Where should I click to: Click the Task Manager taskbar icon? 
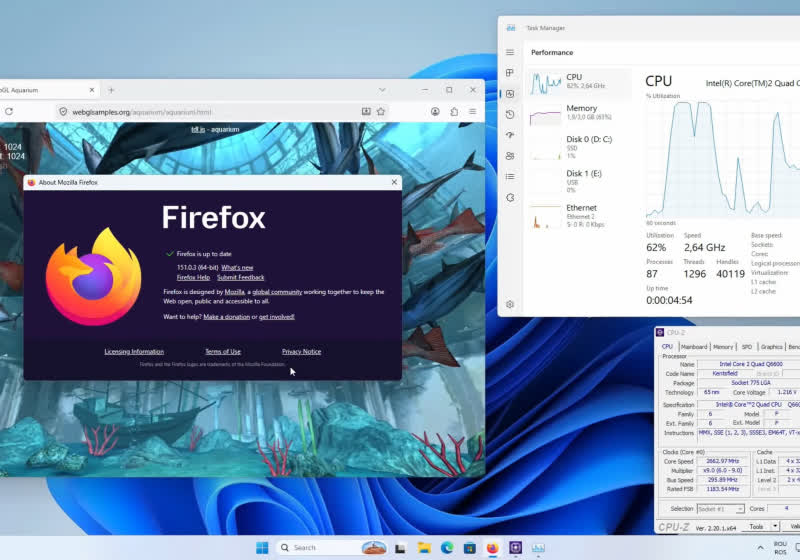pos(538,548)
